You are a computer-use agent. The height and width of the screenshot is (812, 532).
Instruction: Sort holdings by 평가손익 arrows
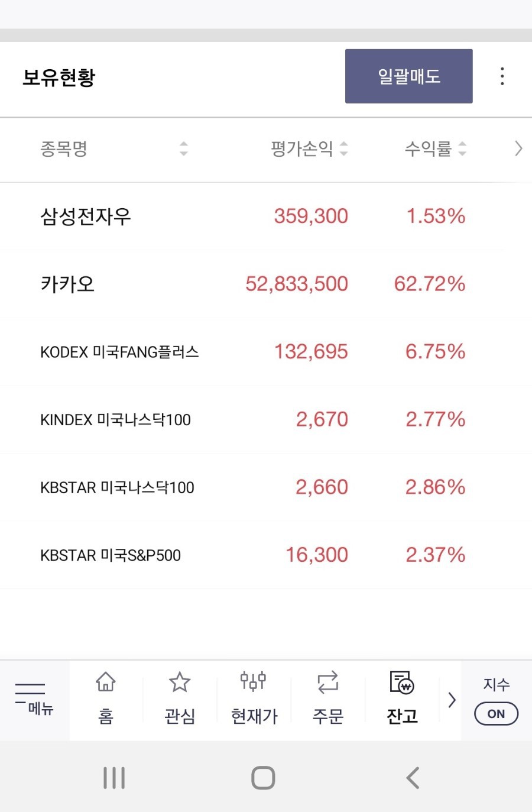click(x=344, y=148)
